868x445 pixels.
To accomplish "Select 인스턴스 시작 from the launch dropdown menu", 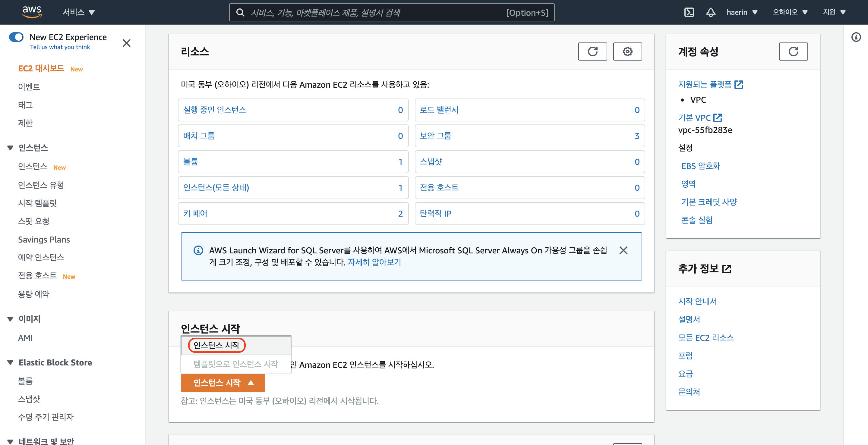I will pyautogui.click(x=216, y=345).
